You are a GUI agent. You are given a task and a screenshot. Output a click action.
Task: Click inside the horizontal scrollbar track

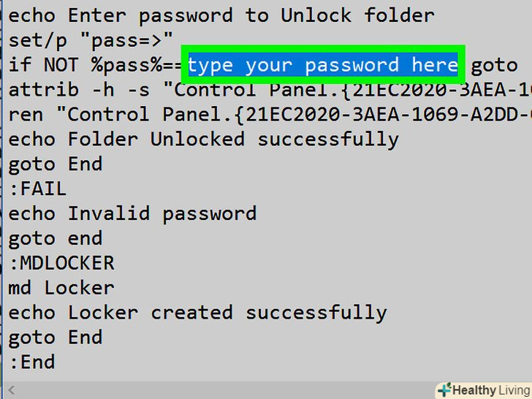219,390
